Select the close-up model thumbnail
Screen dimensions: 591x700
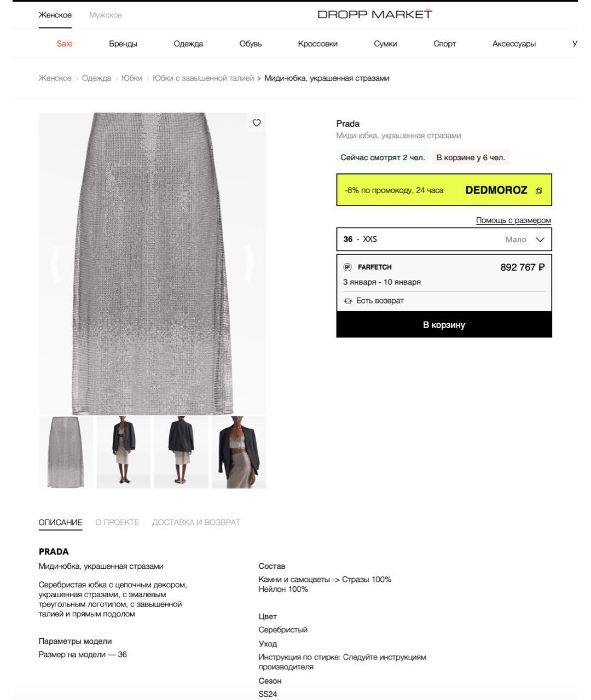coord(239,452)
